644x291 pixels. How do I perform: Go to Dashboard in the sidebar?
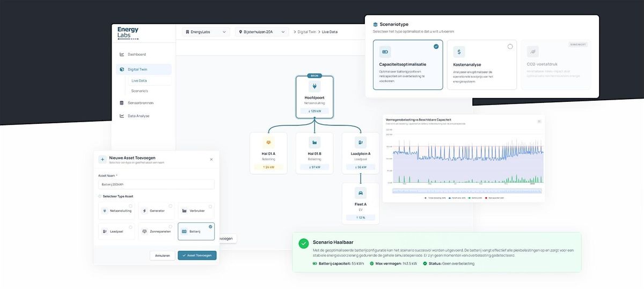(136, 54)
